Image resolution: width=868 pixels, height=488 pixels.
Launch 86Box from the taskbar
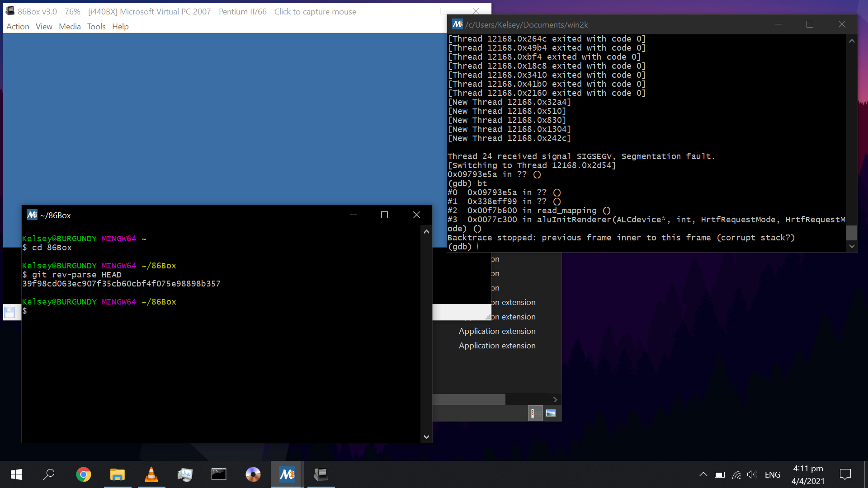[321, 474]
